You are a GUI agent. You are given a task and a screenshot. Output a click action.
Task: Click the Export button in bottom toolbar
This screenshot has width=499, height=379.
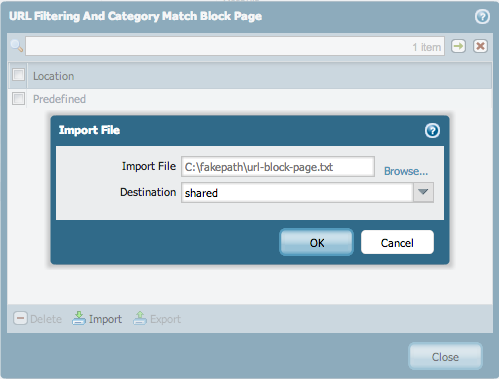157,319
